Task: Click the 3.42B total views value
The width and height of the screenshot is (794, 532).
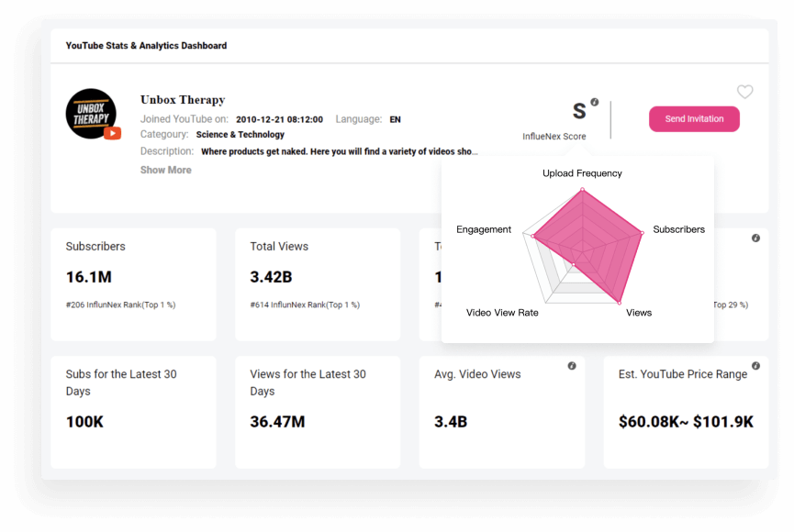Action: tap(271, 277)
